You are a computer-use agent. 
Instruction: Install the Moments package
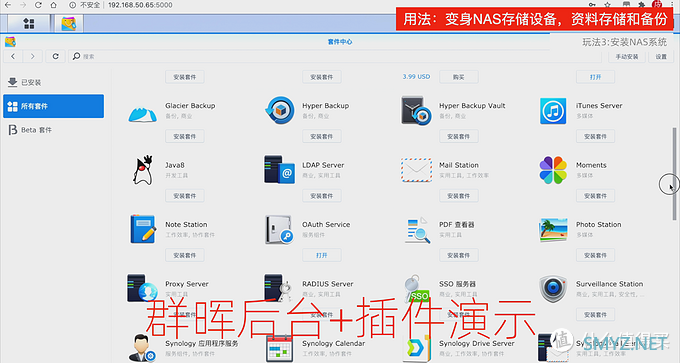[595, 196]
